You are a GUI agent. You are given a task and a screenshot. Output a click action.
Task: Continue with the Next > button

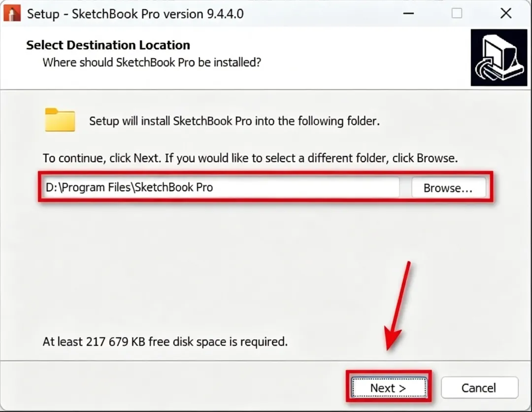click(x=389, y=387)
